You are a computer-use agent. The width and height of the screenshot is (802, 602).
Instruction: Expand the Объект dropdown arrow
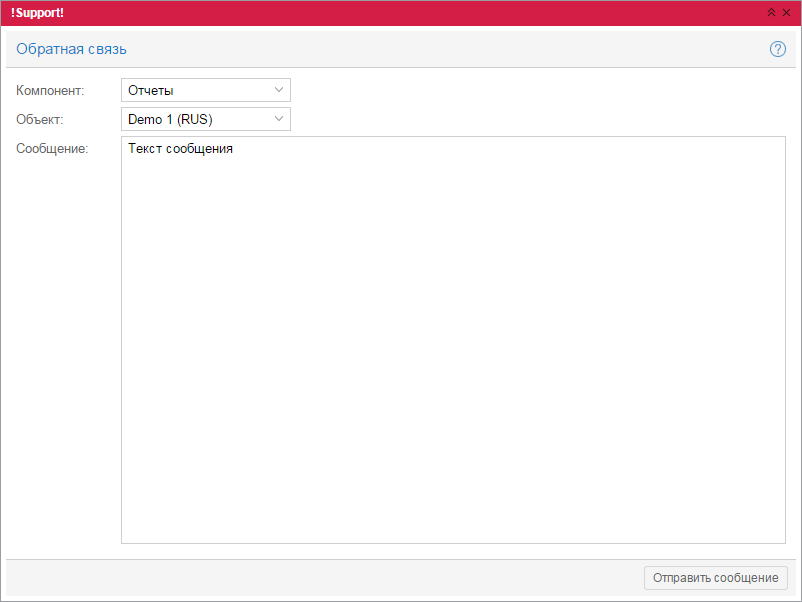point(278,120)
